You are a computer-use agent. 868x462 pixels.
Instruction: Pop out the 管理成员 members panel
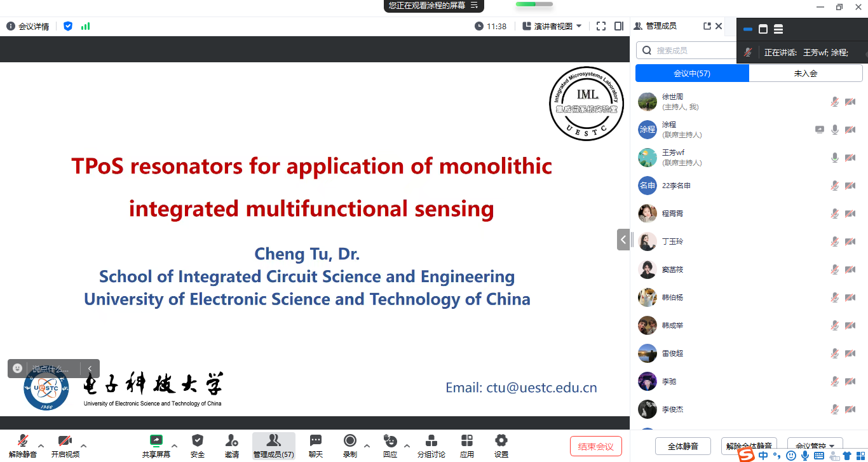[707, 26]
